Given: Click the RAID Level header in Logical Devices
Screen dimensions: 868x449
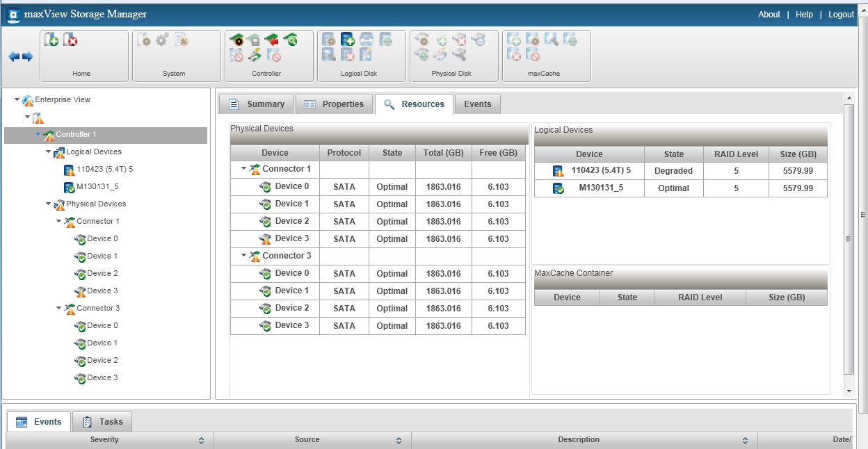Looking at the screenshot, I should pos(736,154).
